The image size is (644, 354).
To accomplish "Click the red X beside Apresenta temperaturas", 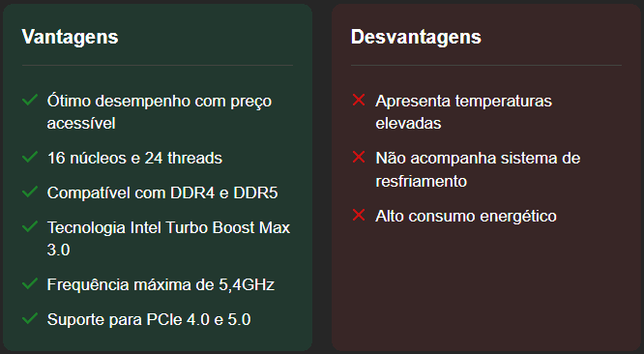I will [x=359, y=100].
